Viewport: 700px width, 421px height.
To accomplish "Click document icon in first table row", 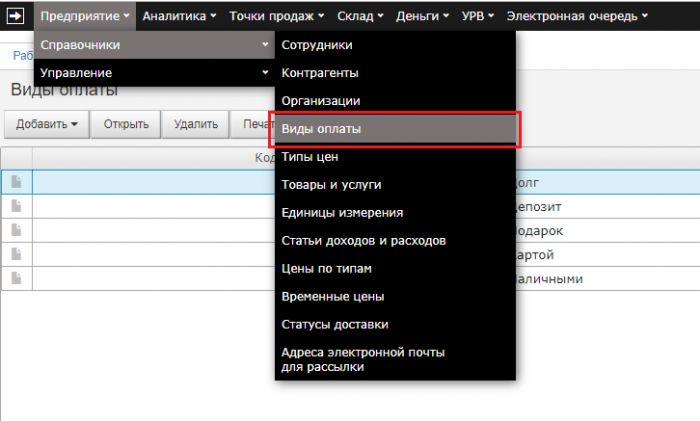I will (16, 181).
